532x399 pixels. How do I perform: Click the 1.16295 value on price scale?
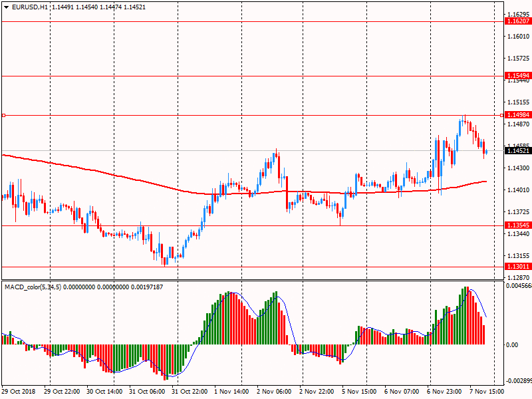pyautogui.click(x=517, y=14)
